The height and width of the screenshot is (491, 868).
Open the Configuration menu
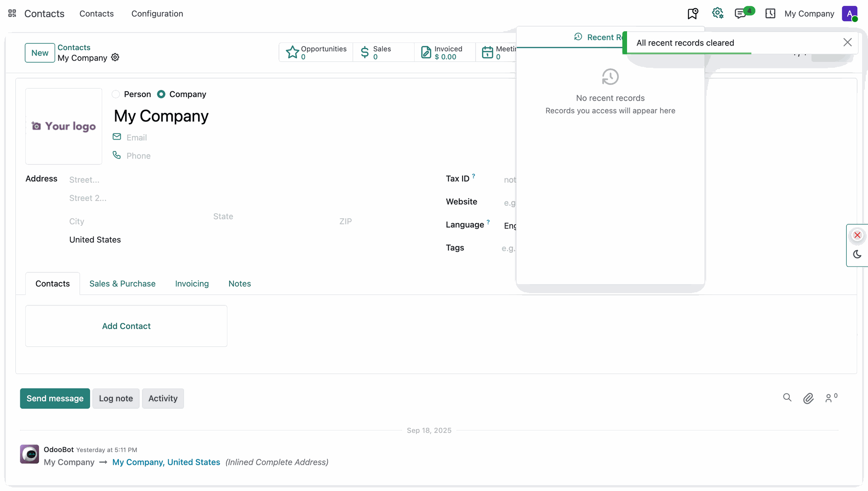(x=157, y=14)
